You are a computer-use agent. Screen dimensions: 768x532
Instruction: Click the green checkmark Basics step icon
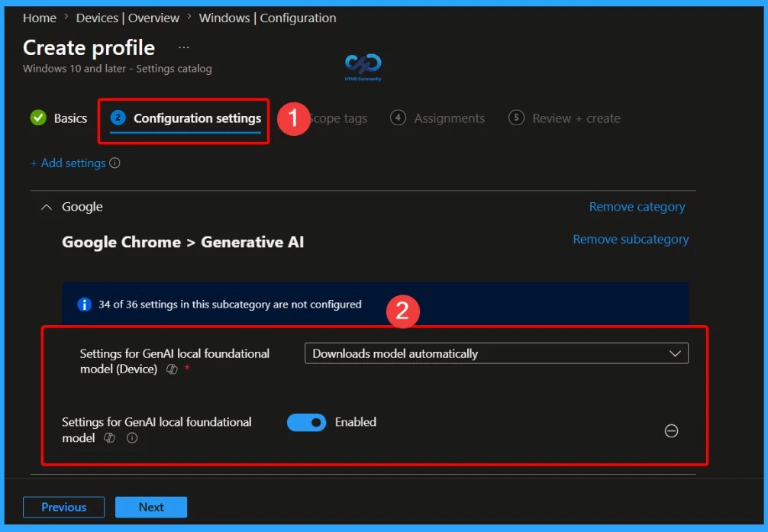pyautogui.click(x=38, y=118)
